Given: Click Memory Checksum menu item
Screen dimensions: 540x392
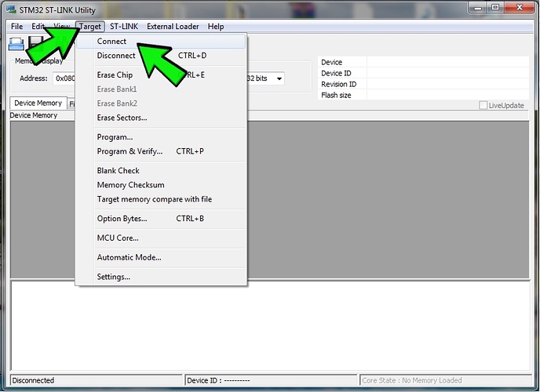Looking at the screenshot, I should tap(161, 185).
